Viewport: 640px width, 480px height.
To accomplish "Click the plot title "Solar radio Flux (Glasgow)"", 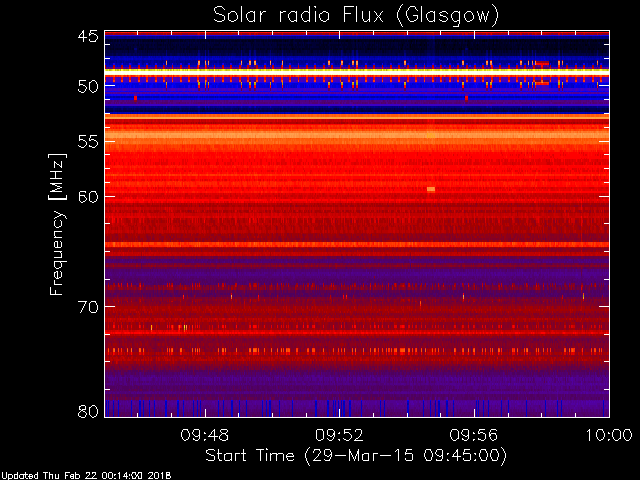I will coord(356,16).
